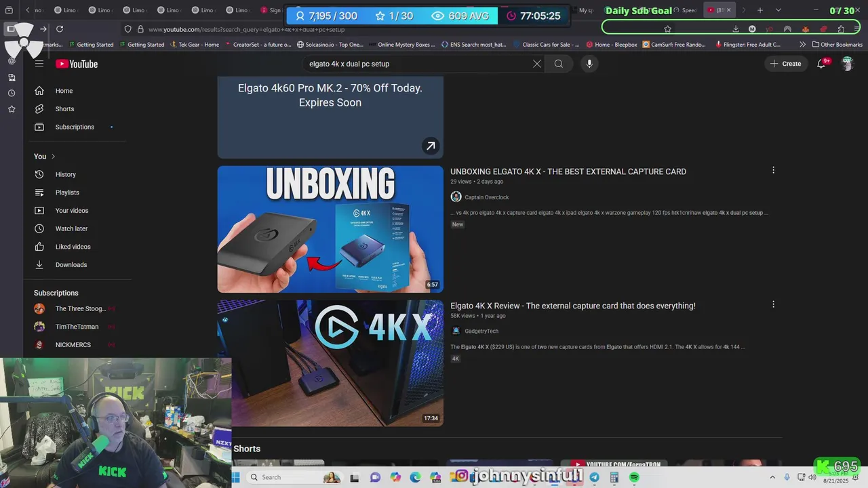868x488 pixels.
Task: Open the Online Mystery Boxes bookmark
Action: 401,45
